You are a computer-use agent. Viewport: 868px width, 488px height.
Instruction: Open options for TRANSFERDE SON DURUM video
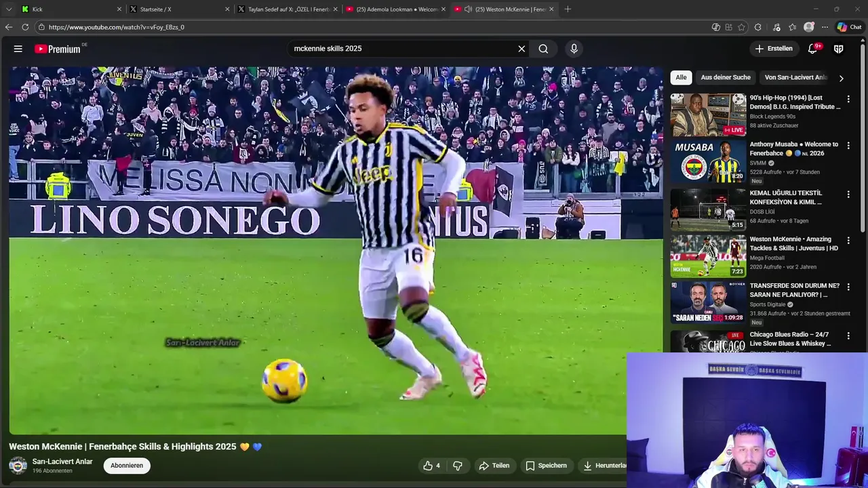pos(848,287)
